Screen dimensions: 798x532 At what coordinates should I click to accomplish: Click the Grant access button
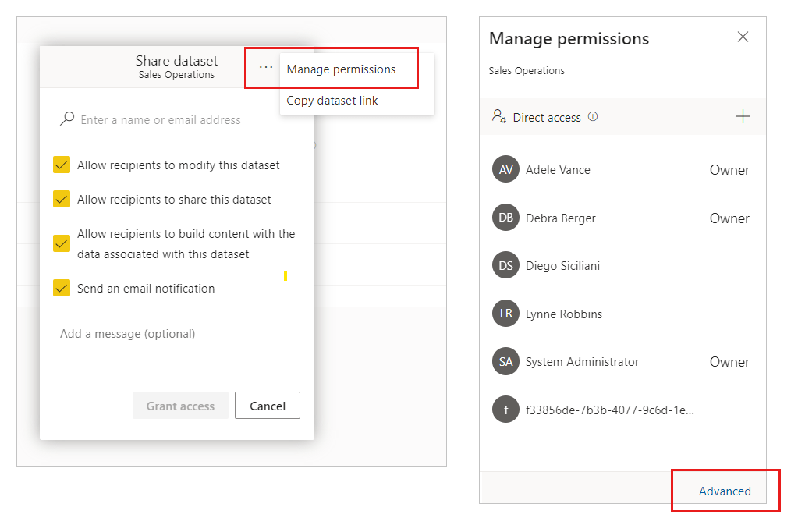click(180, 406)
